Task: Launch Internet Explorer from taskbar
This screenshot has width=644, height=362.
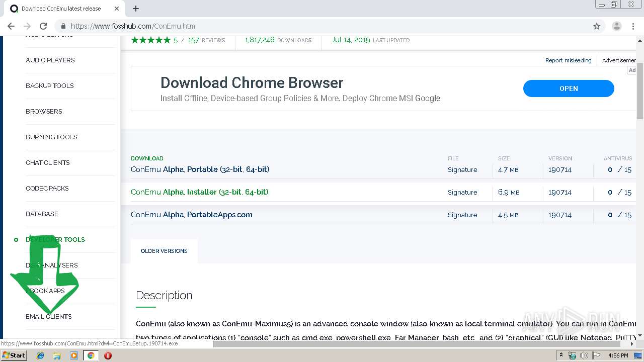Action: coord(40,355)
